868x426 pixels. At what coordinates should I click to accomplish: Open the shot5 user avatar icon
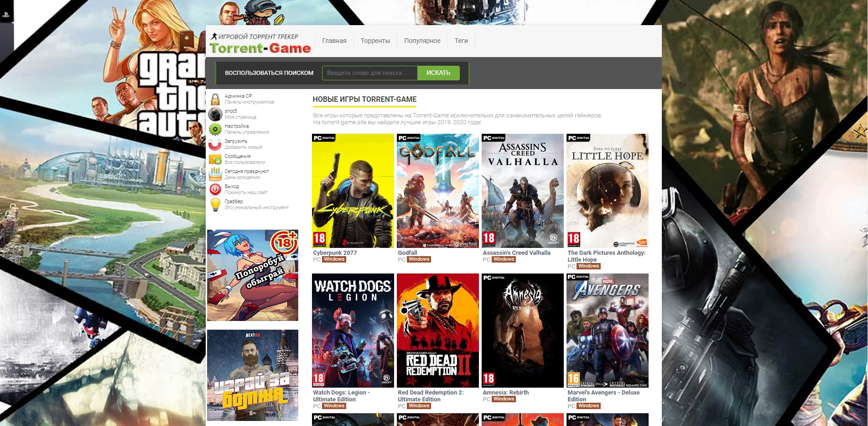pyautogui.click(x=215, y=114)
